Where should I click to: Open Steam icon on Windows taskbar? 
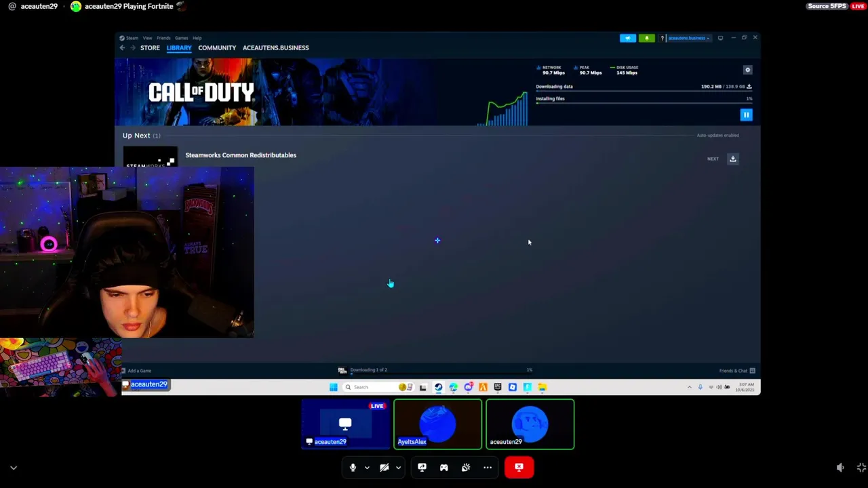pyautogui.click(x=438, y=387)
